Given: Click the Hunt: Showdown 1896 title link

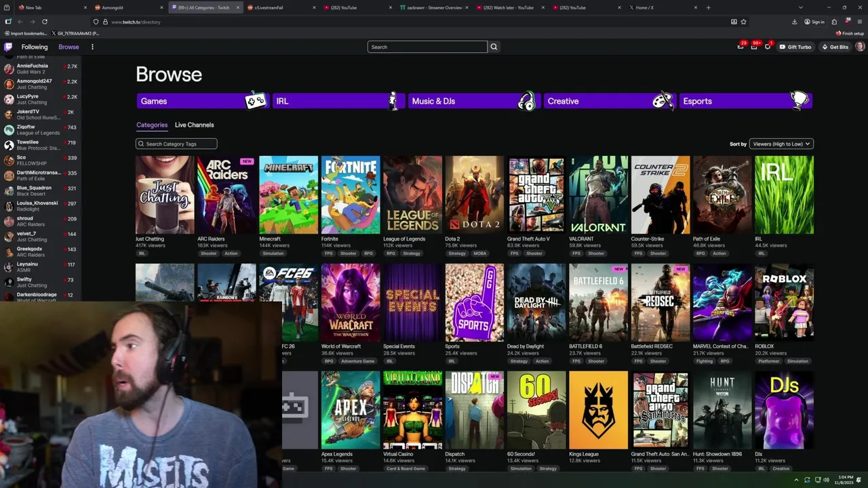Looking at the screenshot, I should (x=717, y=454).
